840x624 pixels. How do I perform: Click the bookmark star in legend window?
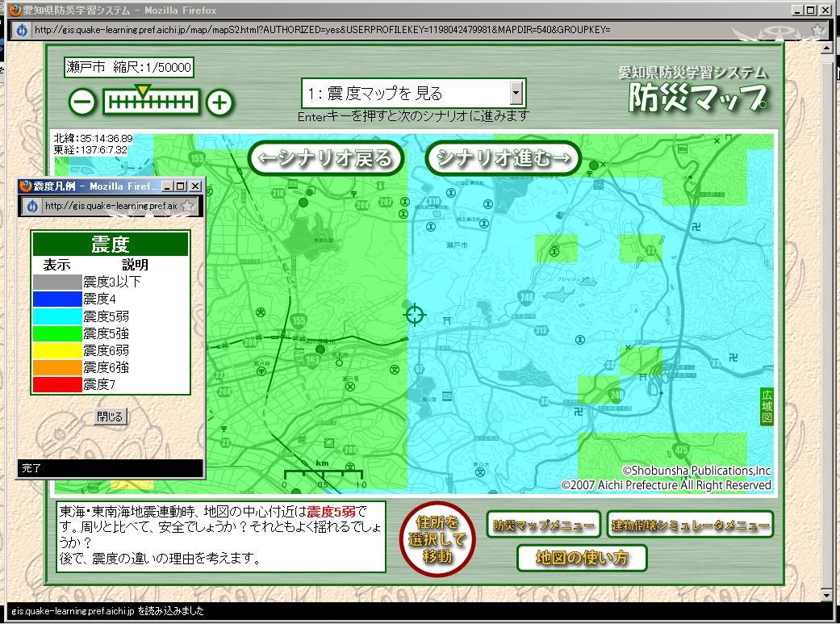[188, 206]
